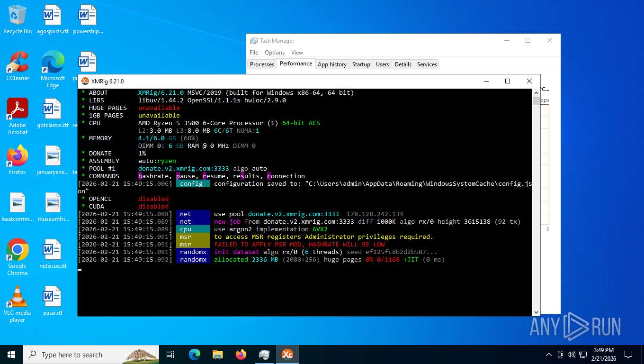The width and height of the screenshot is (644, 364).
Task: Click the 'libuv/1.44.2' LIBS line
Action: click(x=212, y=100)
